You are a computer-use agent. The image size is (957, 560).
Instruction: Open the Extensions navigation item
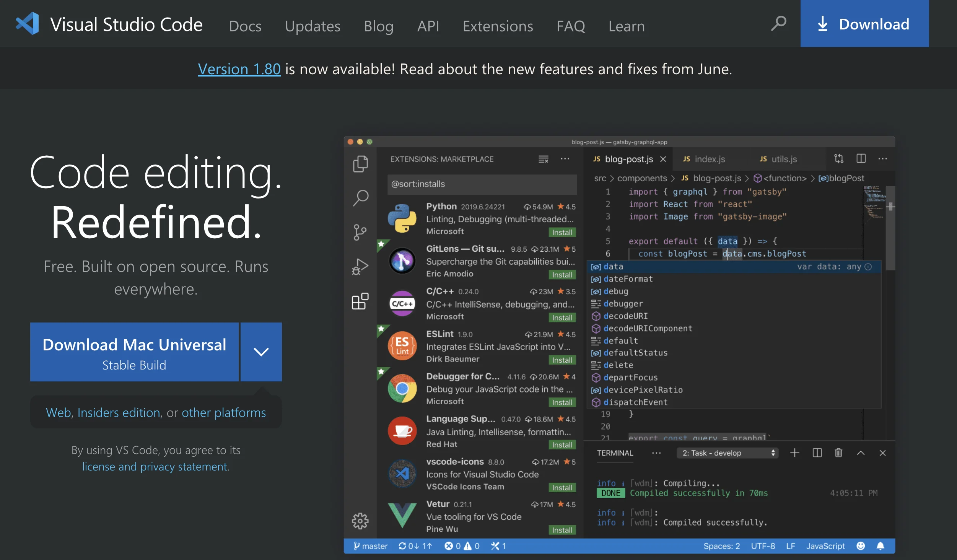[x=498, y=26]
